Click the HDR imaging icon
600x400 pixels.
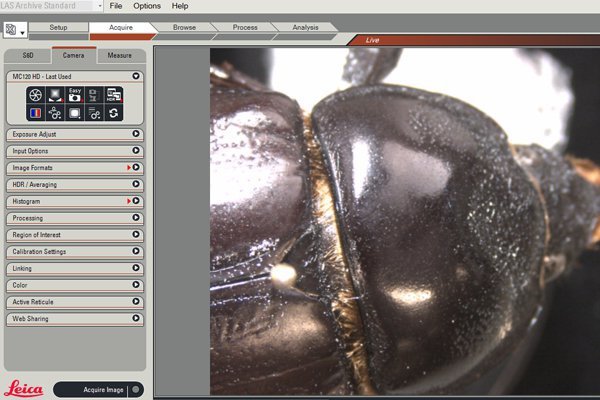114,95
